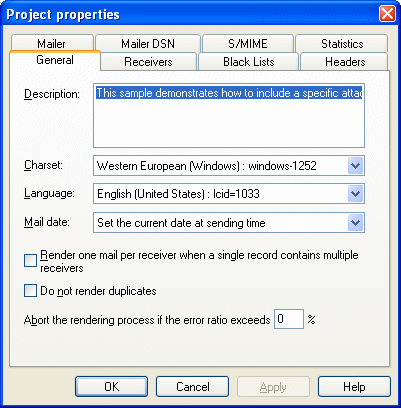Show the Statistics tab
The height and width of the screenshot is (408, 401).
(x=342, y=43)
